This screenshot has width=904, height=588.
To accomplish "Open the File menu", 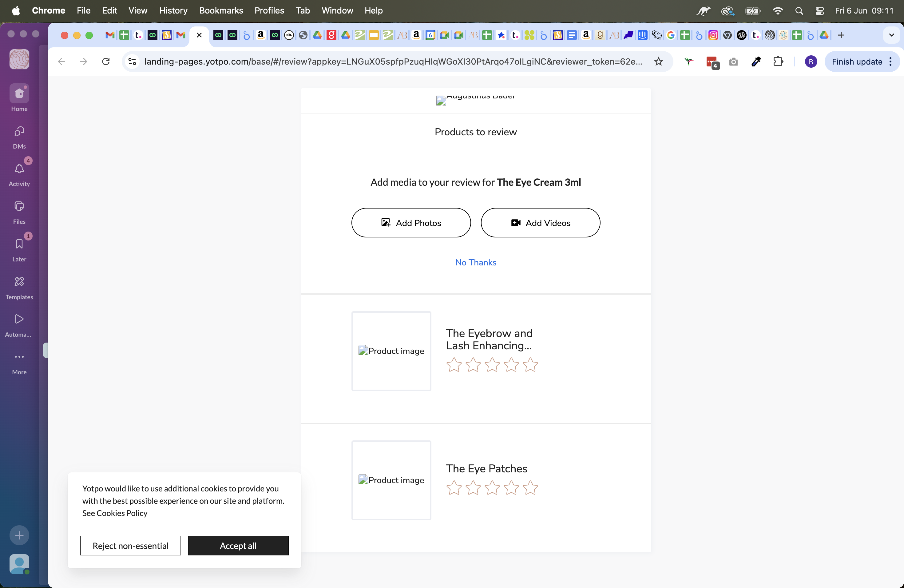I will tap(84, 11).
